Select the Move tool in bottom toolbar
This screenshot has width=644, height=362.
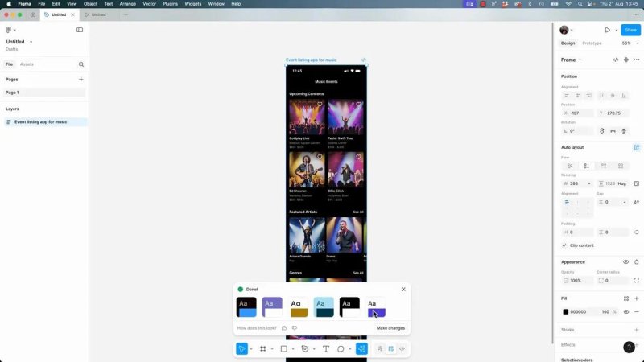(242, 349)
